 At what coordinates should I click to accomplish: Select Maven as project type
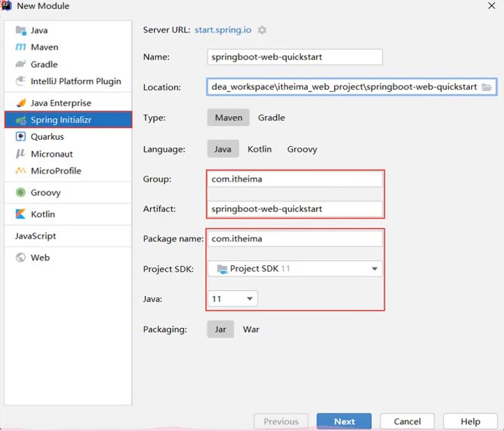(x=229, y=118)
